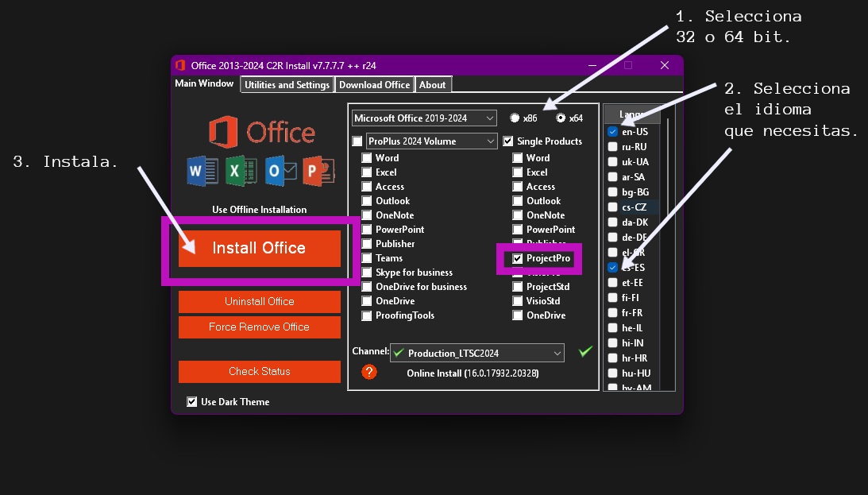Toggle the ProPlus 2024 Volume checkbox

pyautogui.click(x=357, y=141)
